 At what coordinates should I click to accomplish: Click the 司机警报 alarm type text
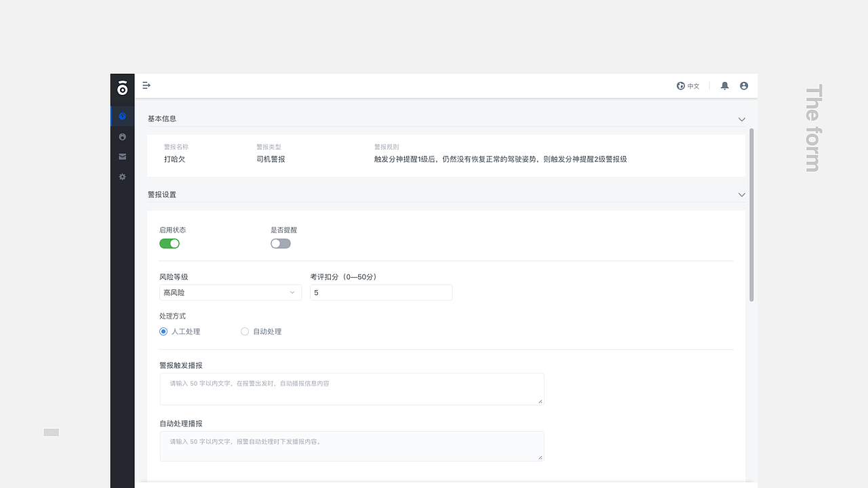pyautogui.click(x=271, y=159)
